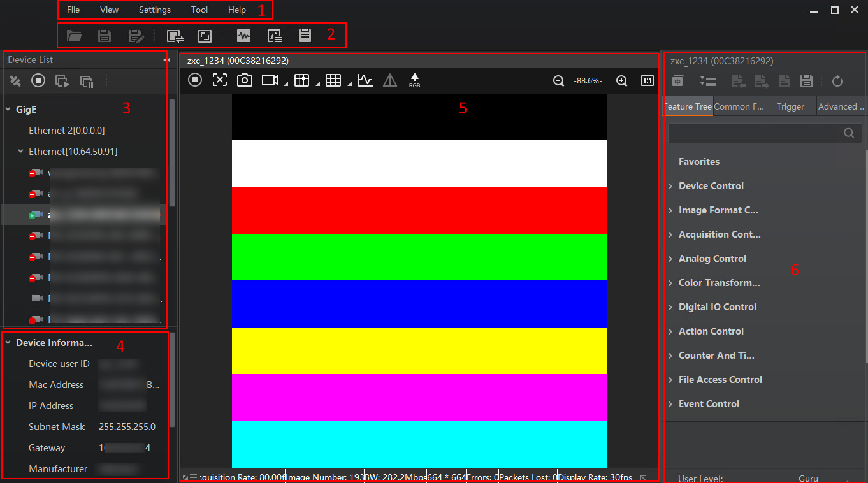Click the zoom in magnifier icon
Image resolution: width=868 pixels, height=483 pixels.
point(622,81)
